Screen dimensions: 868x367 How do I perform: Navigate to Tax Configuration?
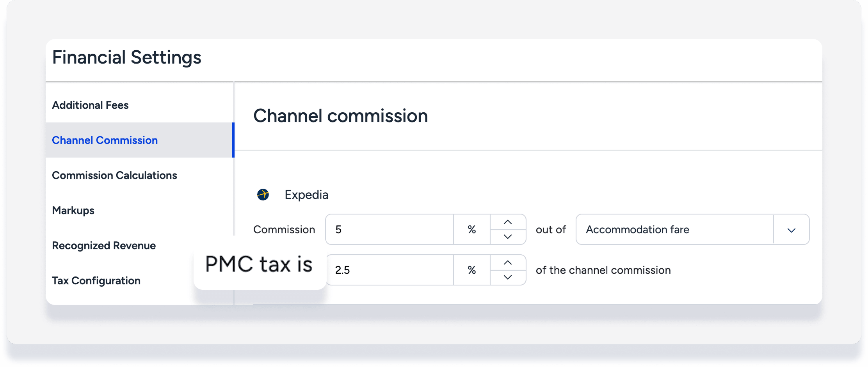click(96, 281)
